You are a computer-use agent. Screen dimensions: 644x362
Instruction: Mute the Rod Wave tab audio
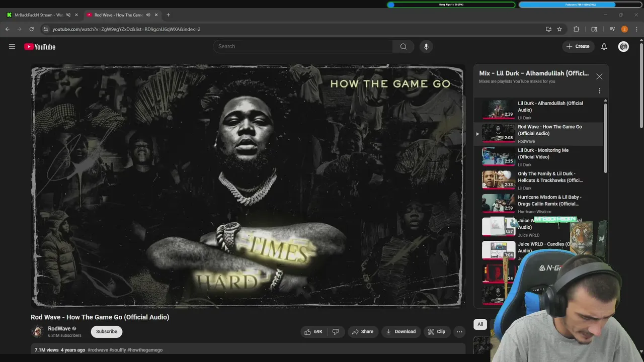(148, 15)
